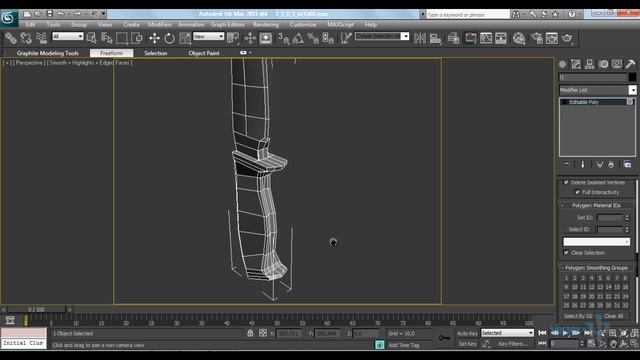
Task: Click the Unlink Selection tool
Action: tap(26, 38)
